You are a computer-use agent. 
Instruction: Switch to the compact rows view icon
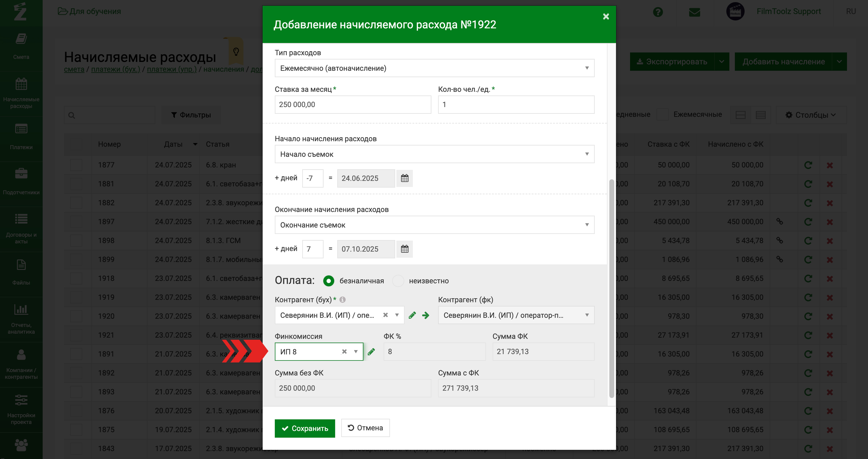point(741,115)
